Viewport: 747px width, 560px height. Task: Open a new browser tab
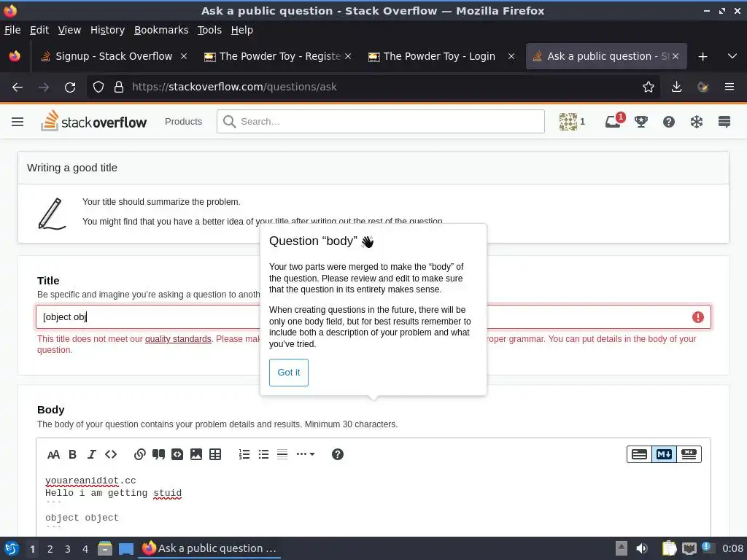703,57
